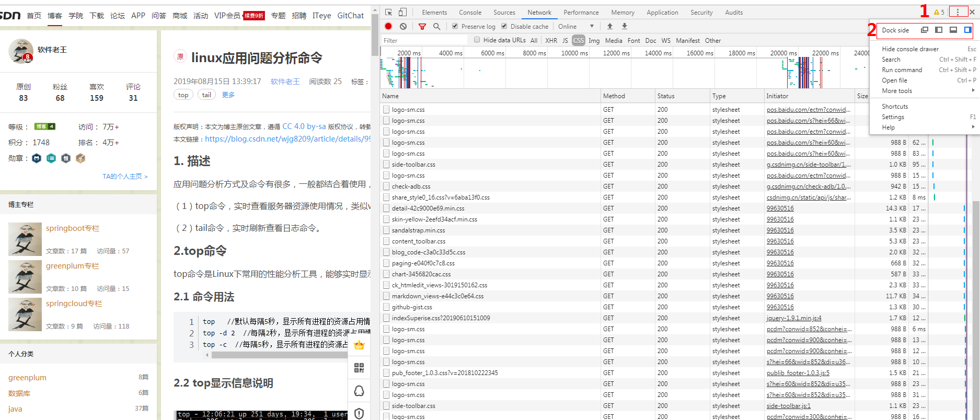The height and width of the screenshot is (420, 980).
Task: Expand the More tools submenu
Action: click(924, 91)
